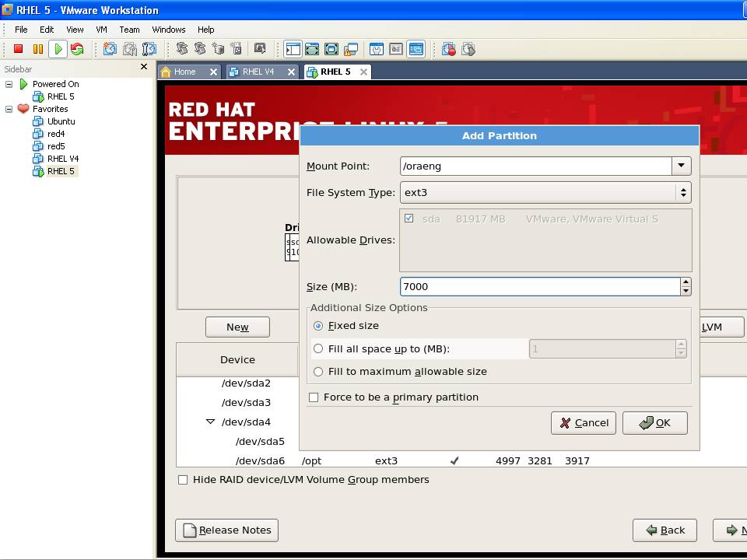Click the Take Snapshot clock icon
The width and height of the screenshot is (747, 560).
pyautogui.click(x=110, y=49)
